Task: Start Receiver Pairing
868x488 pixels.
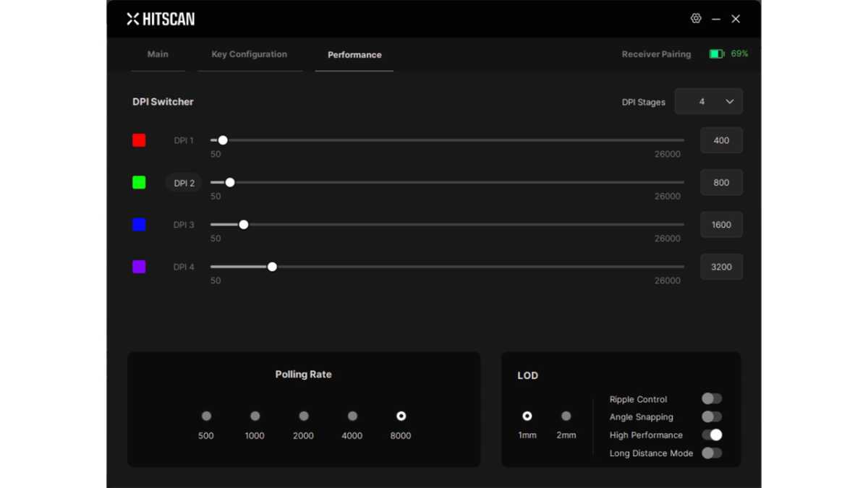Action: tap(656, 53)
